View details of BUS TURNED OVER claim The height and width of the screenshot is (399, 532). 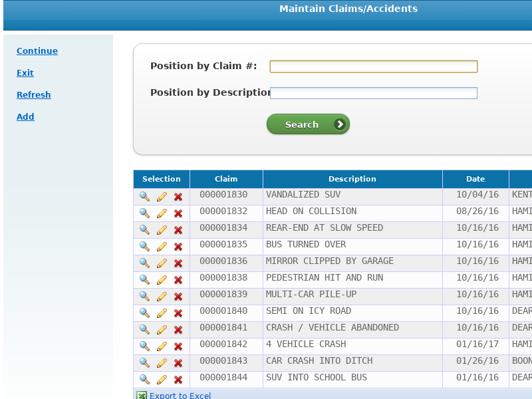pyautogui.click(x=144, y=246)
